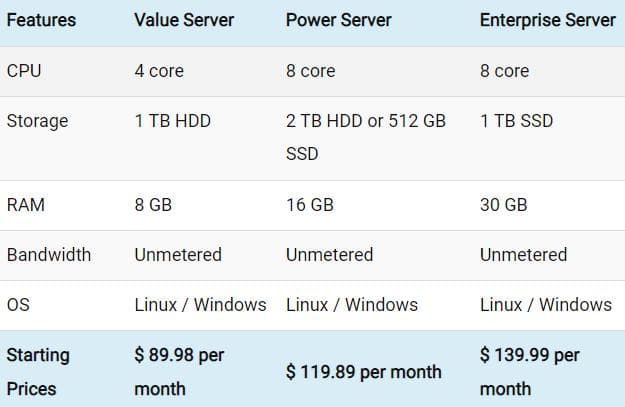The image size is (625, 407).
Task: Click the 8 GB RAM cell
Action: pyautogui.click(x=153, y=205)
